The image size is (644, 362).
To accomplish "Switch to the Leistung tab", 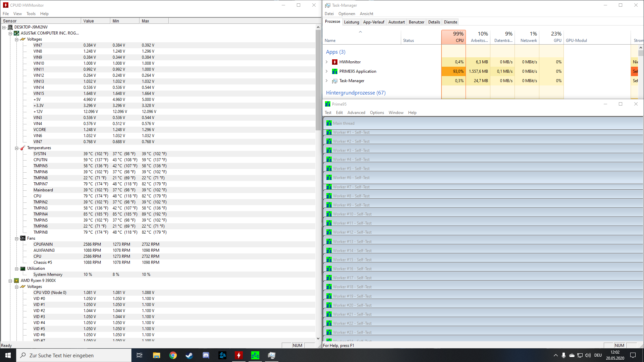I will coord(352,22).
